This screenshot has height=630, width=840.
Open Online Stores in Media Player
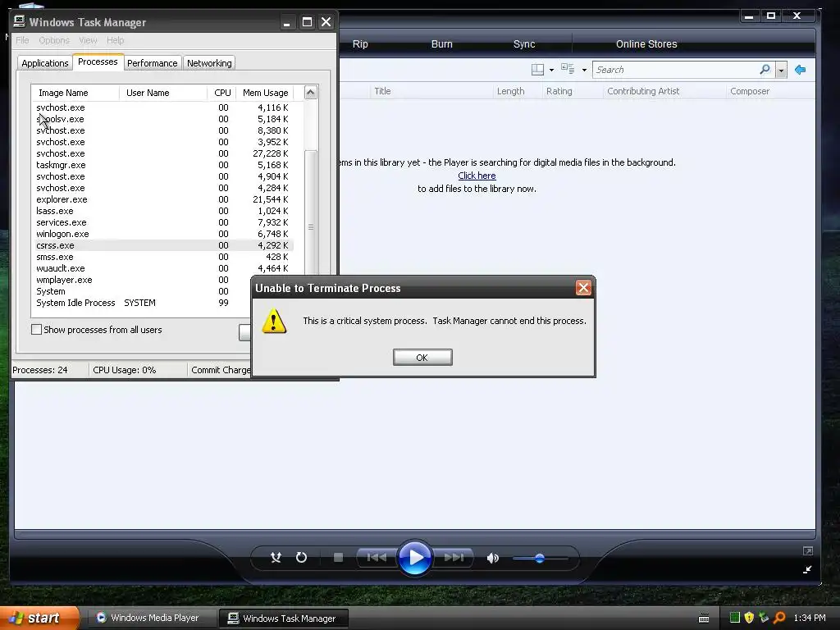pos(646,44)
